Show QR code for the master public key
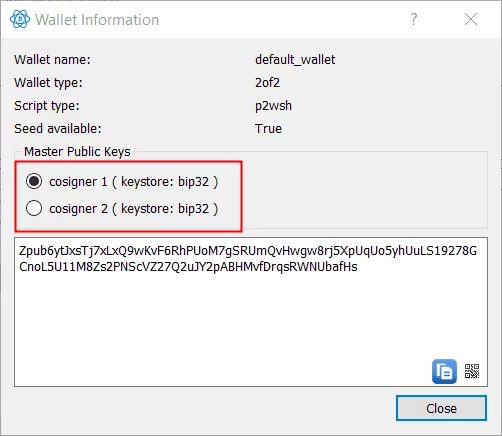502x436 pixels. click(472, 371)
